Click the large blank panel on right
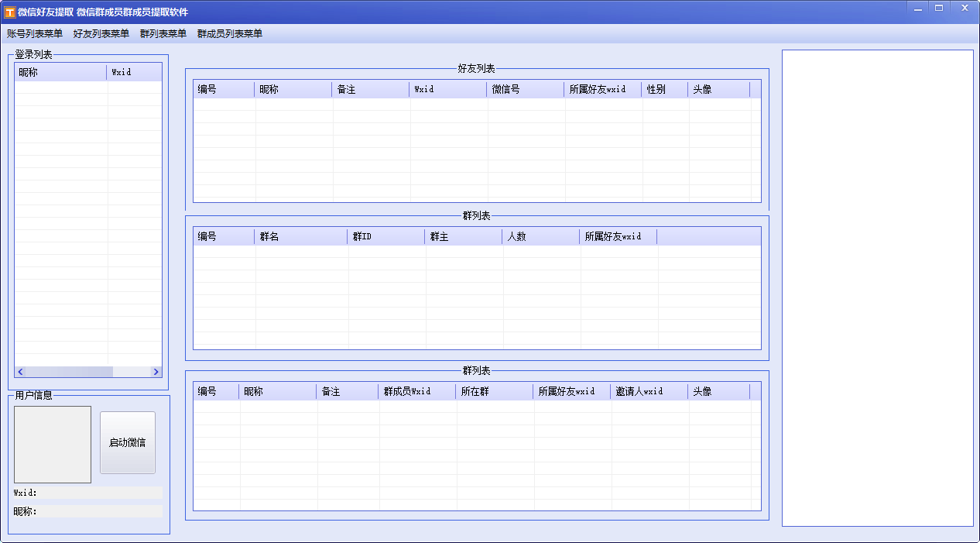The image size is (980, 543). [x=878, y=288]
